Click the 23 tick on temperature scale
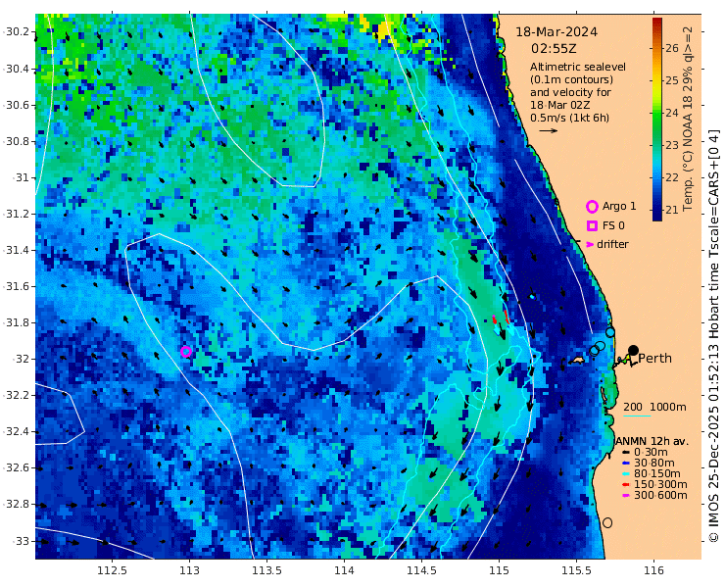This screenshot has width=725, height=588. click(x=672, y=145)
